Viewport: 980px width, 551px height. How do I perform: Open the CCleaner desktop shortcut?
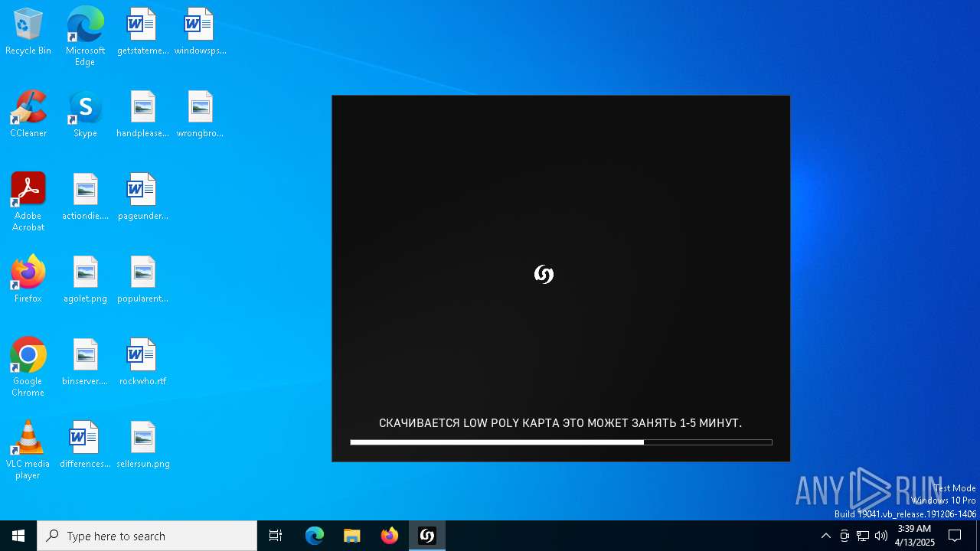(28, 115)
